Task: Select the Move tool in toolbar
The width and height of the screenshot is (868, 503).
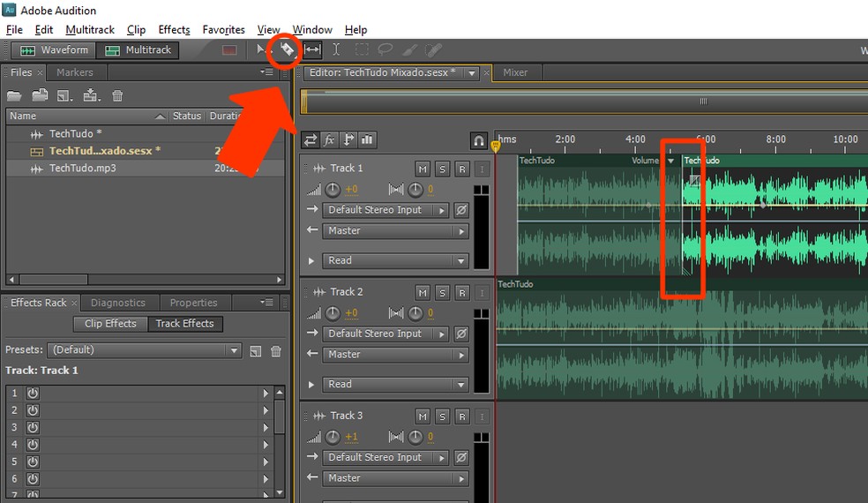Action: 261,49
